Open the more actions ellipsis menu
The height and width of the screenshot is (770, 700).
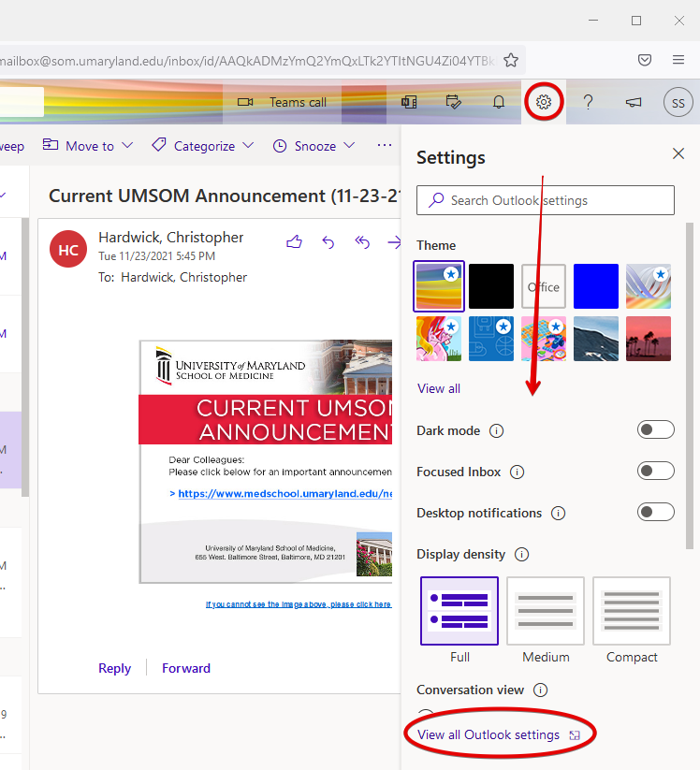click(384, 146)
